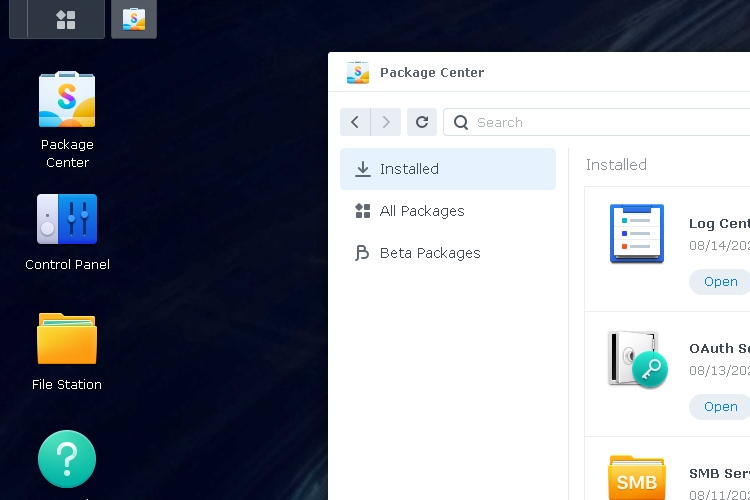The image size is (750, 500).
Task: Open Log Center package details via its name
Action: click(x=718, y=223)
